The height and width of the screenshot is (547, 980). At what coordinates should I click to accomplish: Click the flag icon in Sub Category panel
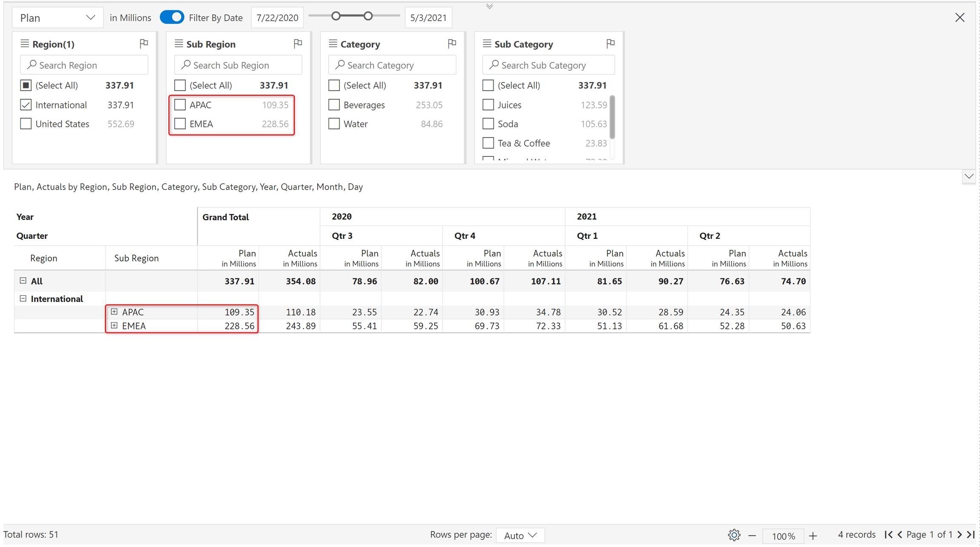click(x=610, y=43)
